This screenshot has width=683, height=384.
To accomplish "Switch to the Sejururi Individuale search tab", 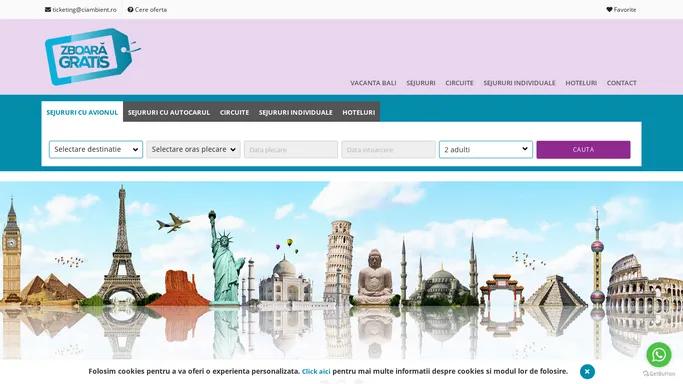I will click(296, 112).
